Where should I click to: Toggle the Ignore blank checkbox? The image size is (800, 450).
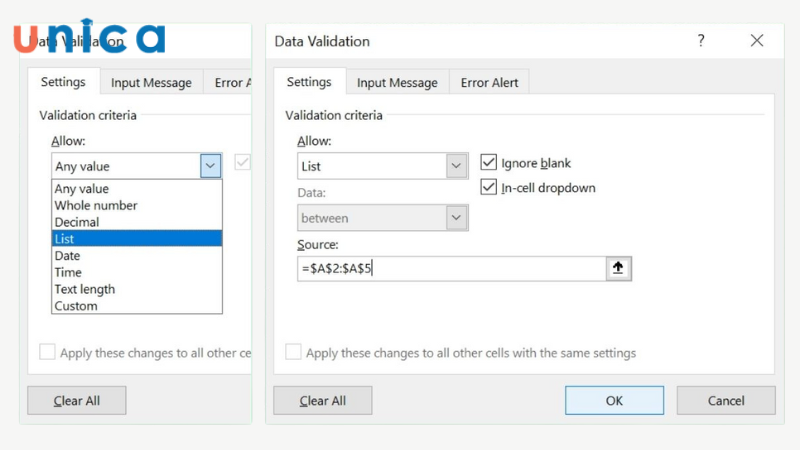(489, 162)
